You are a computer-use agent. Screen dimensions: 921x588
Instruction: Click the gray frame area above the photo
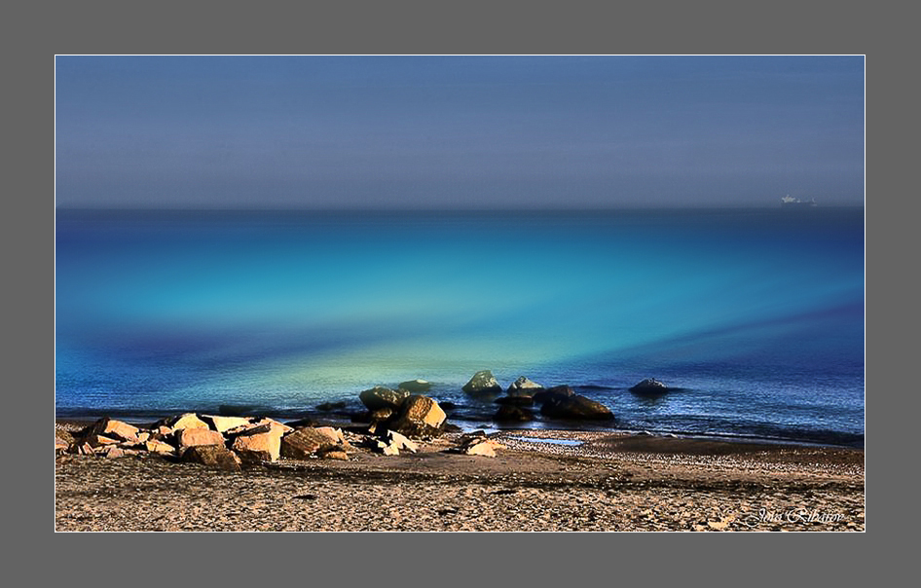pyautogui.click(x=460, y=26)
